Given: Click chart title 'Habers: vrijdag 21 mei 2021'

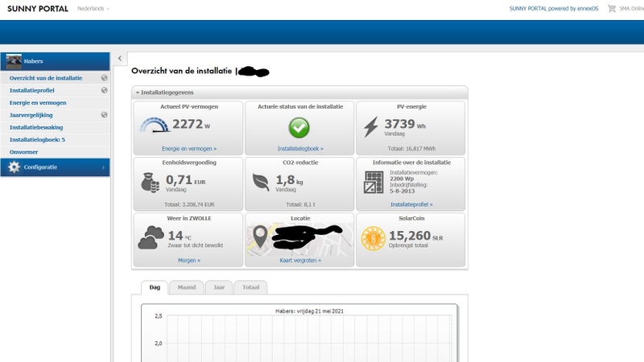Looking at the screenshot, I should [309, 311].
